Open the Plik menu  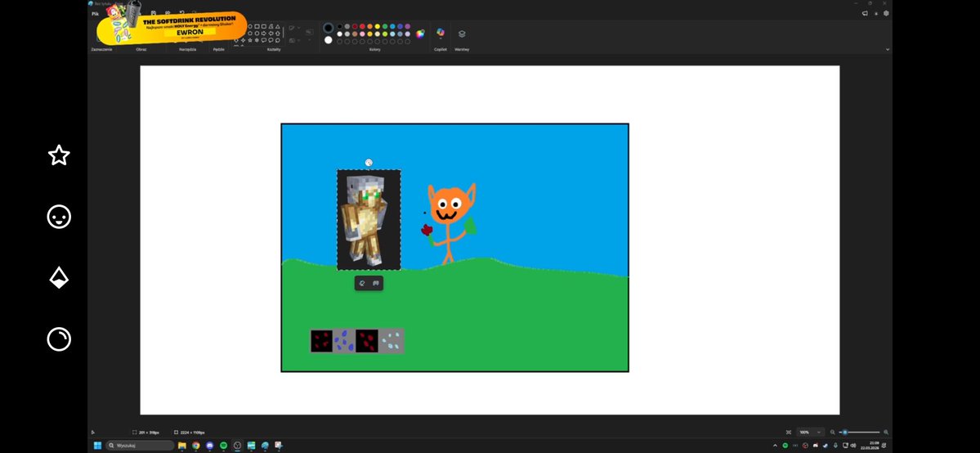(95, 13)
